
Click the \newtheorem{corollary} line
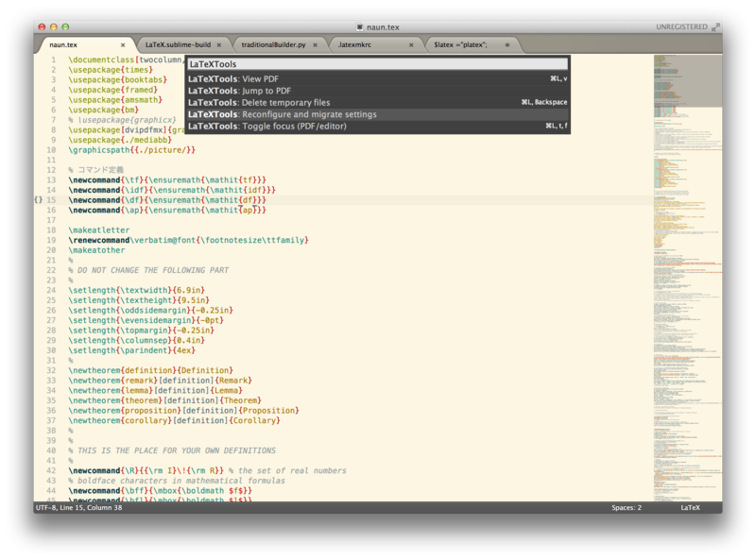coord(174,420)
